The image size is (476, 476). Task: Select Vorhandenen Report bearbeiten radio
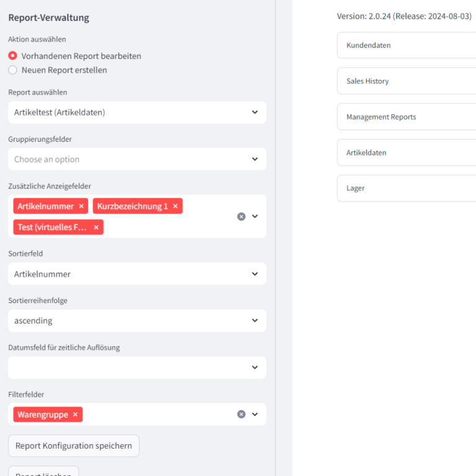[x=13, y=56]
